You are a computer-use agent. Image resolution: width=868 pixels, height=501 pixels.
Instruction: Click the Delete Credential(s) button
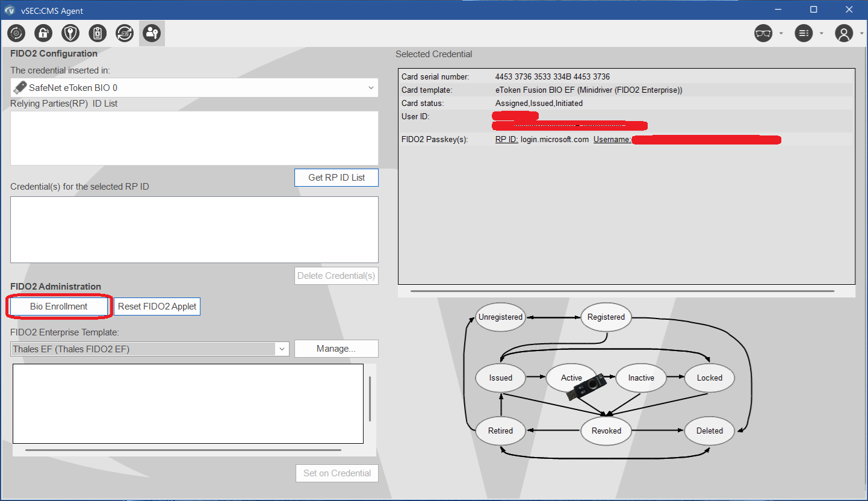(336, 276)
